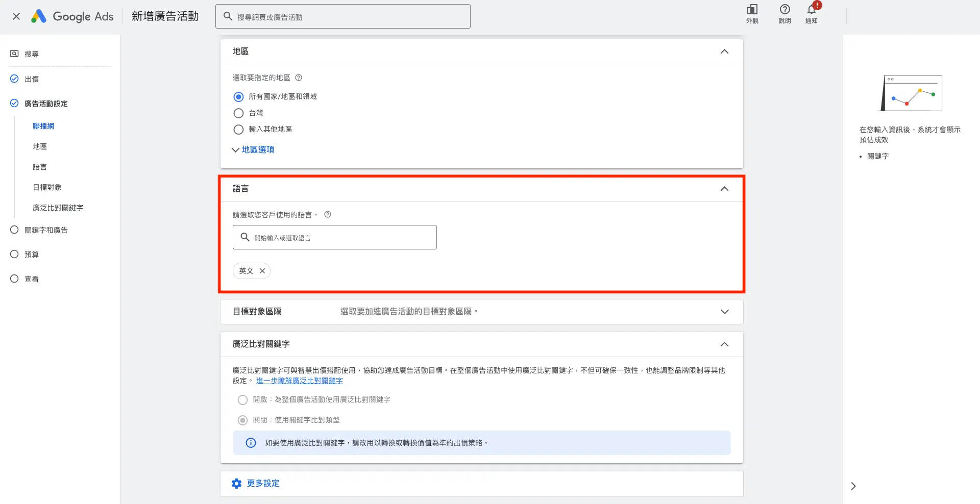
Task: Open 更多設定 more settings
Action: pos(263,483)
